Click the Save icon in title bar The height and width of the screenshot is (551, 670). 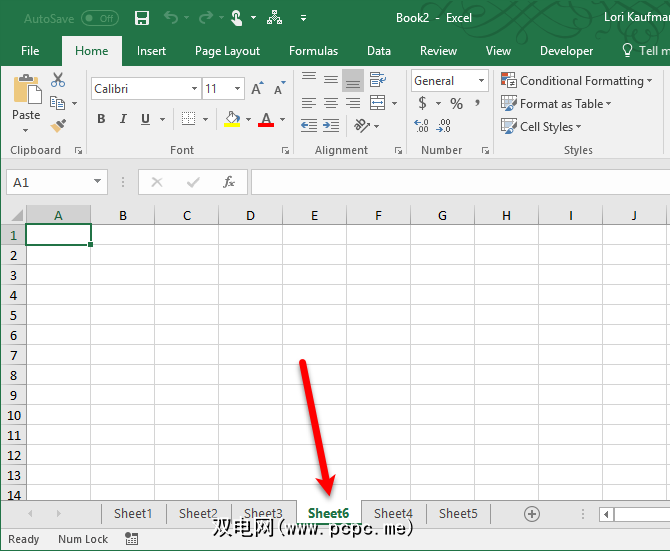pyautogui.click(x=142, y=18)
